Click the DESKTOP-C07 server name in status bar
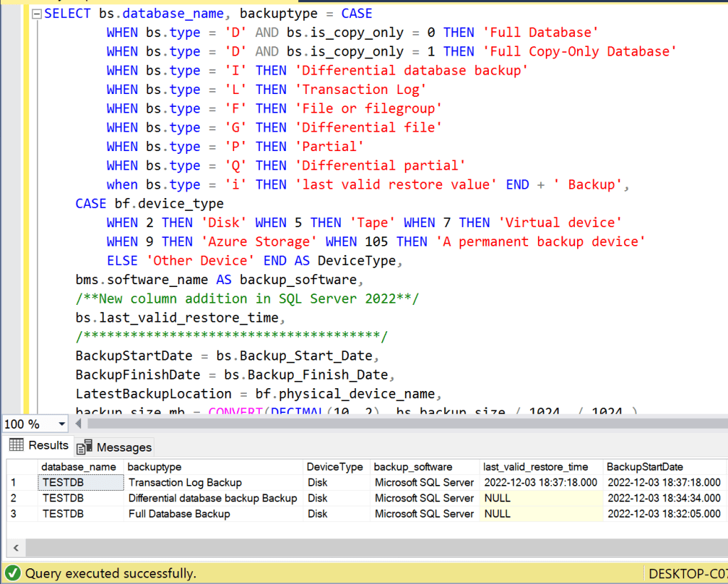Image resolution: width=728 pixels, height=584 pixels. click(687, 573)
